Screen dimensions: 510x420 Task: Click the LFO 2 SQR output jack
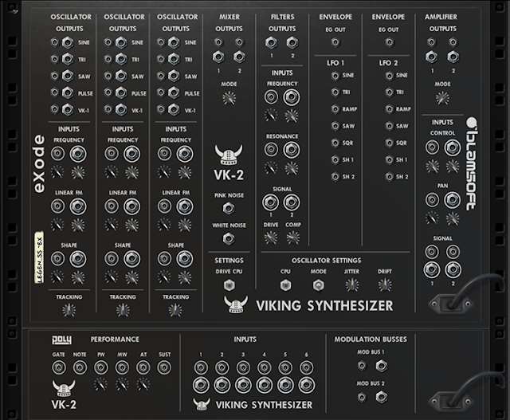(x=390, y=143)
